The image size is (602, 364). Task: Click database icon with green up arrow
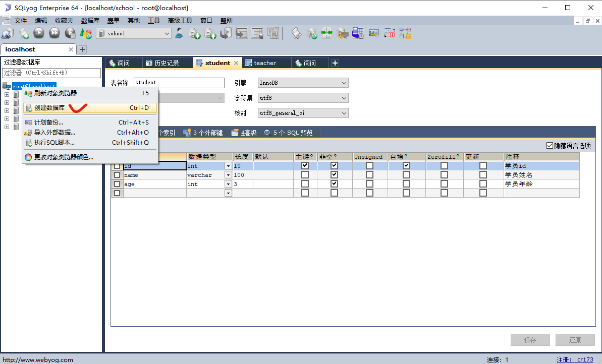210,33
